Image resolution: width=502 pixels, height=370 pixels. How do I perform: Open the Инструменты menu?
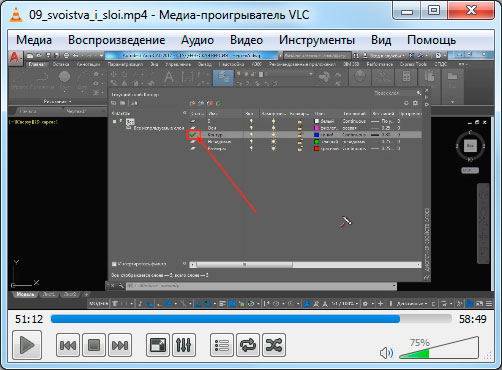317,40
